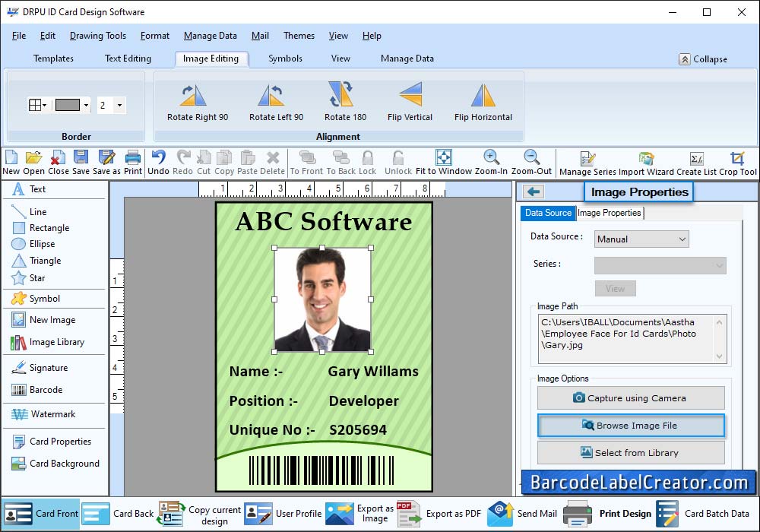Viewport: 760px width, 532px height.
Task: Click Print Design button
Action: pos(608,514)
